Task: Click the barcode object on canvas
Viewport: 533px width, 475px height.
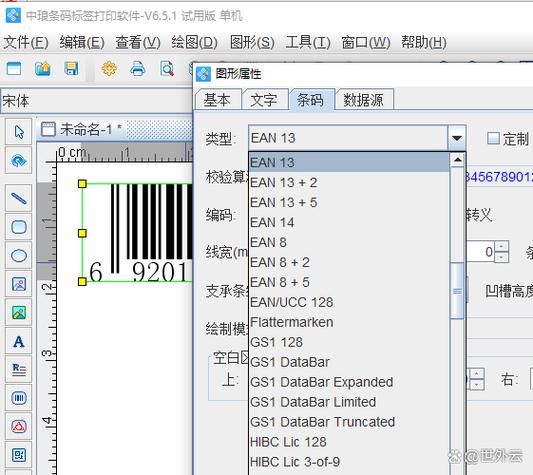Action: click(x=137, y=233)
